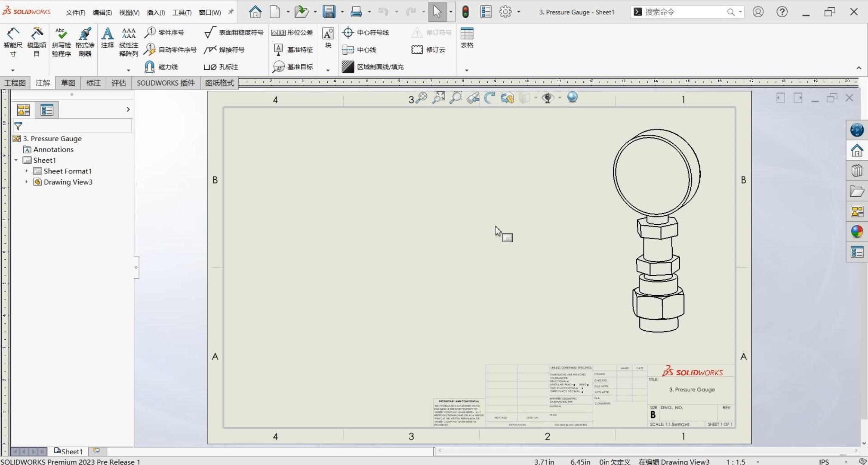Switch to the 草图 Sketch tab

(x=68, y=83)
